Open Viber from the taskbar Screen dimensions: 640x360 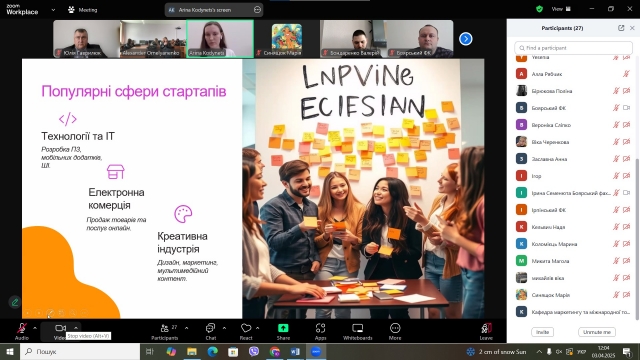[253, 351]
